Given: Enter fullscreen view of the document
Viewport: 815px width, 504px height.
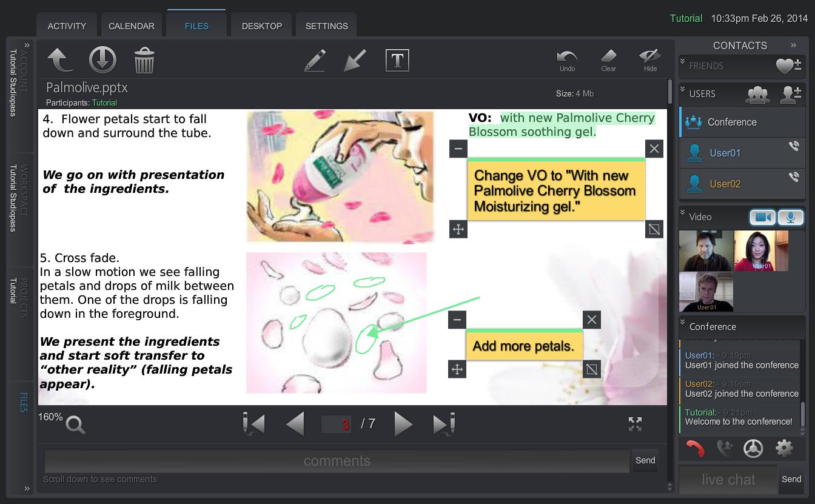Looking at the screenshot, I should pos(635,424).
